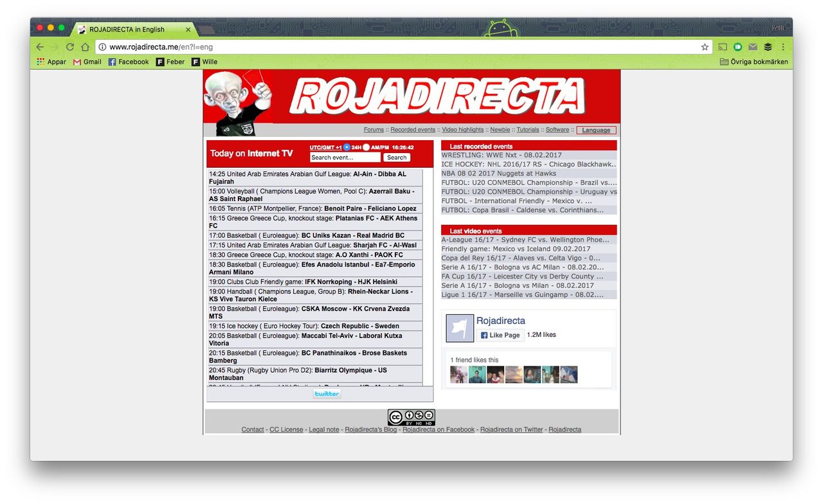
Task: Open the Legal note footer link
Action: [x=324, y=429]
